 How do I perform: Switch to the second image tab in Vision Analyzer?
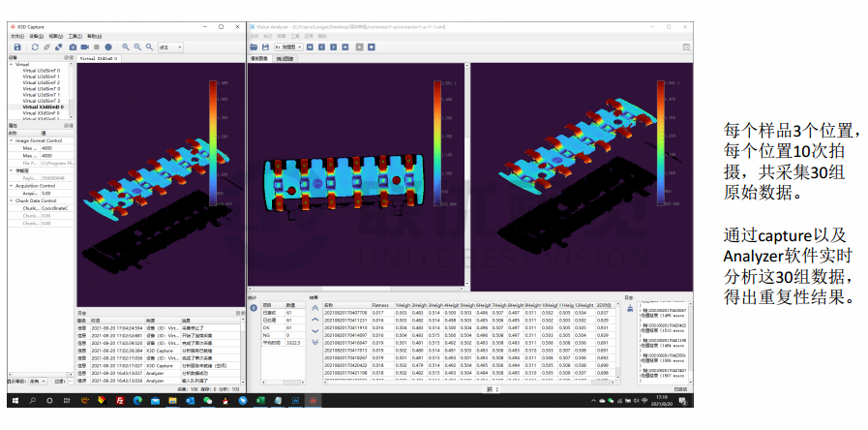pyautogui.click(x=285, y=59)
